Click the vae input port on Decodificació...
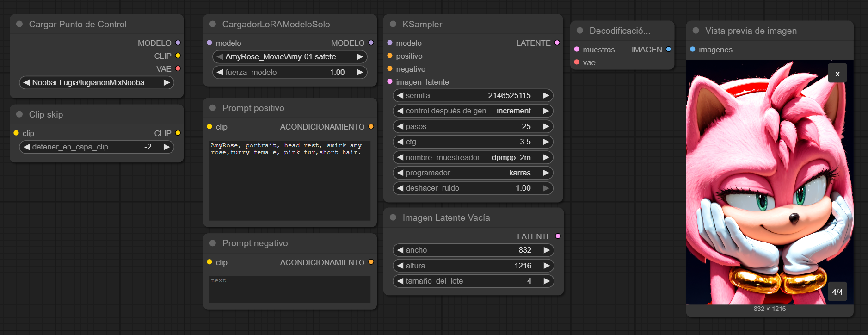 coord(577,62)
